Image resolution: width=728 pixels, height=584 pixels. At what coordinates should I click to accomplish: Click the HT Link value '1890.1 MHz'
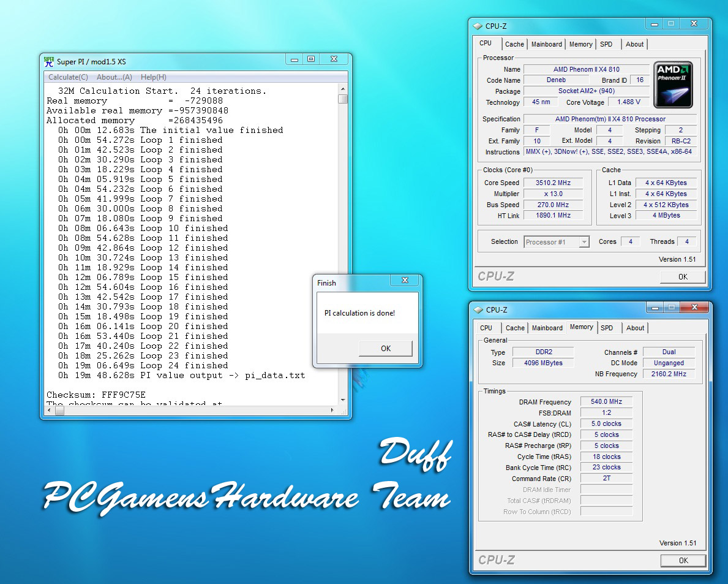553,216
